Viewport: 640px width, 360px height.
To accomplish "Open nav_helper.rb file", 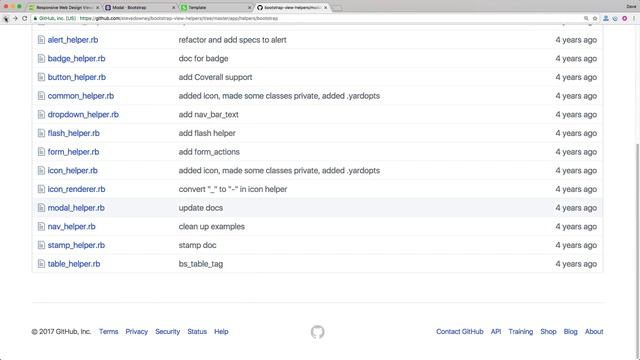I will (x=71, y=227).
